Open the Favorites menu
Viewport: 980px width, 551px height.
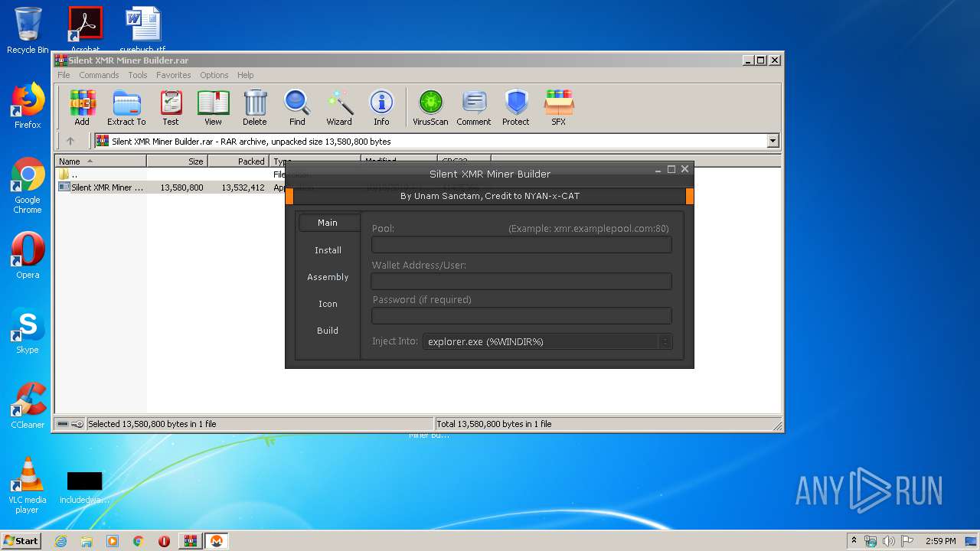[x=174, y=75]
